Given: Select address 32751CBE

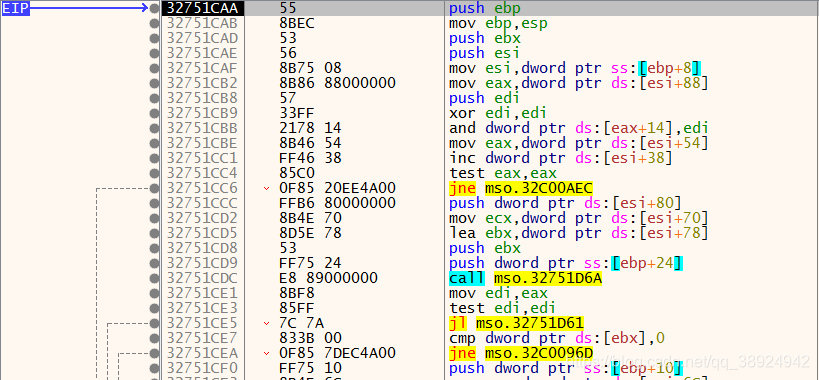Looking at the screenshot, I should pos(202,144).
